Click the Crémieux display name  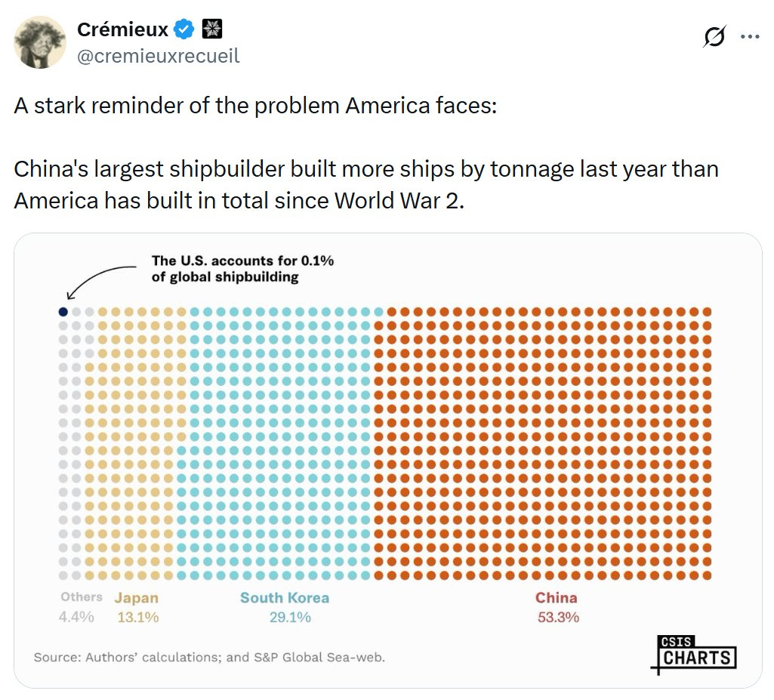coord(122,29)
